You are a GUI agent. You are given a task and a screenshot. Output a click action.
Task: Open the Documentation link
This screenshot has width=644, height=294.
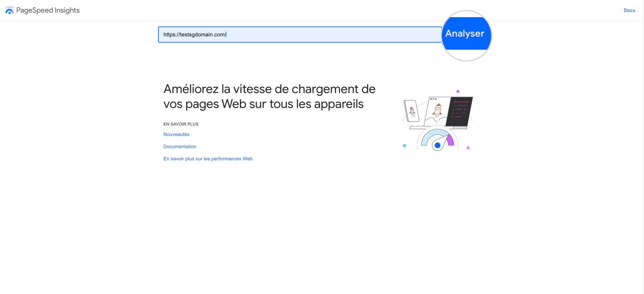[180, 147]
